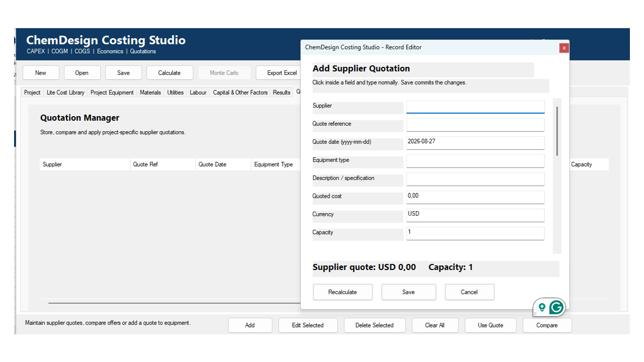Viewport: 644px width, 362px height.
Task: Click the Compare button
Action: point(547,325)
